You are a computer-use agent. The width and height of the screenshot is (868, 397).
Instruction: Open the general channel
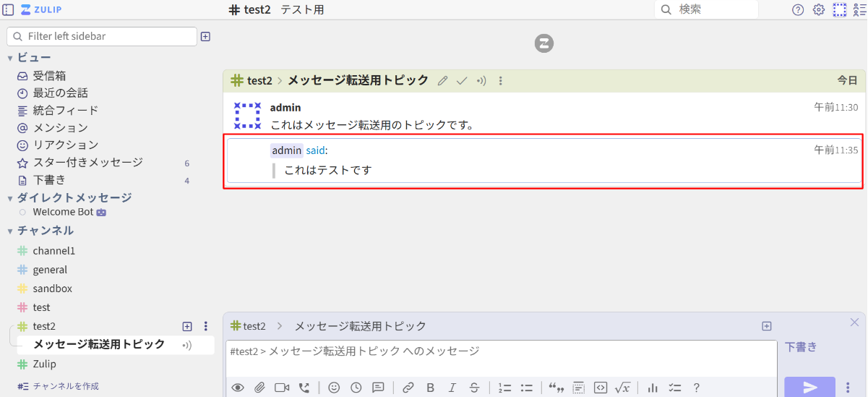click(50, 270)
